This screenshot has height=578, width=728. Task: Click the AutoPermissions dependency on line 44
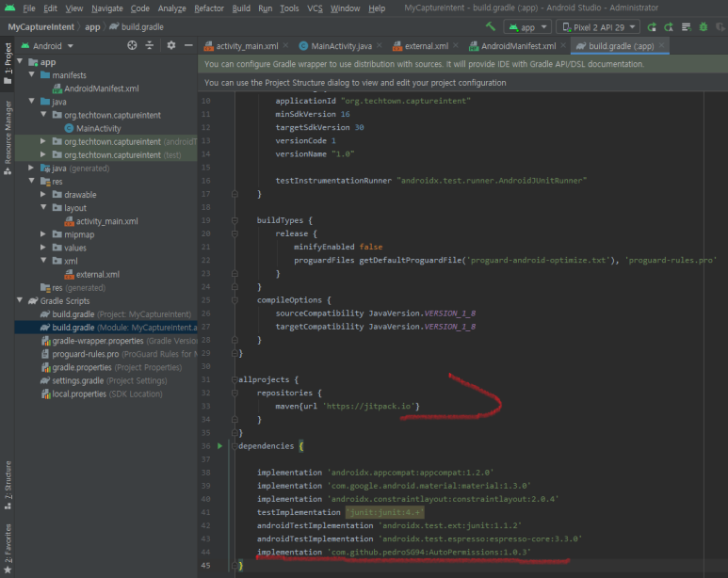pyautogui.click(x=429, y=552)
